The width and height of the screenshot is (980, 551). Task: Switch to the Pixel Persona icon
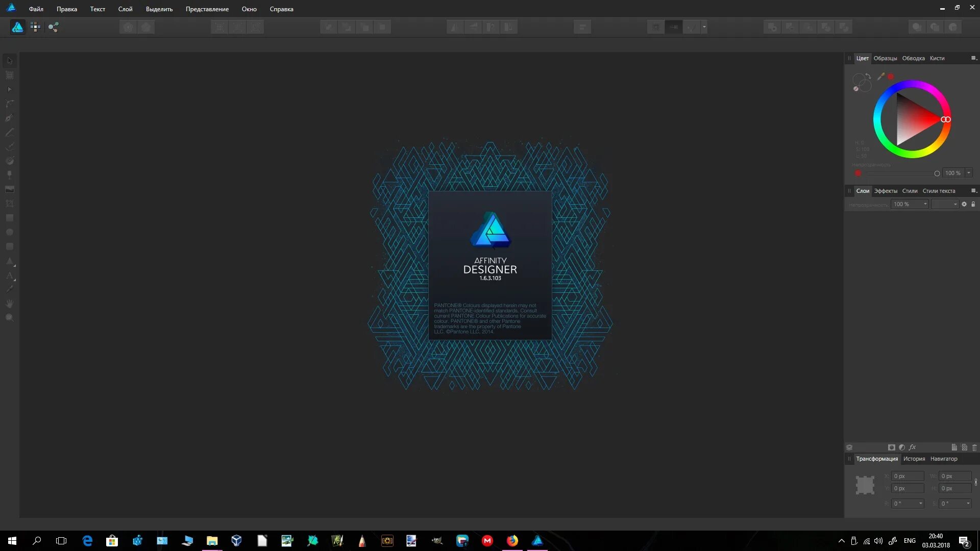(x=35, y=27)
